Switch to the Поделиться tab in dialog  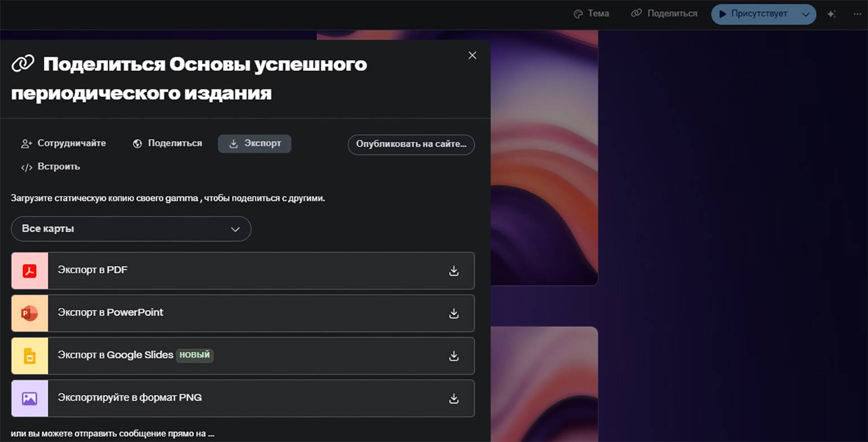tap(167, 144)
